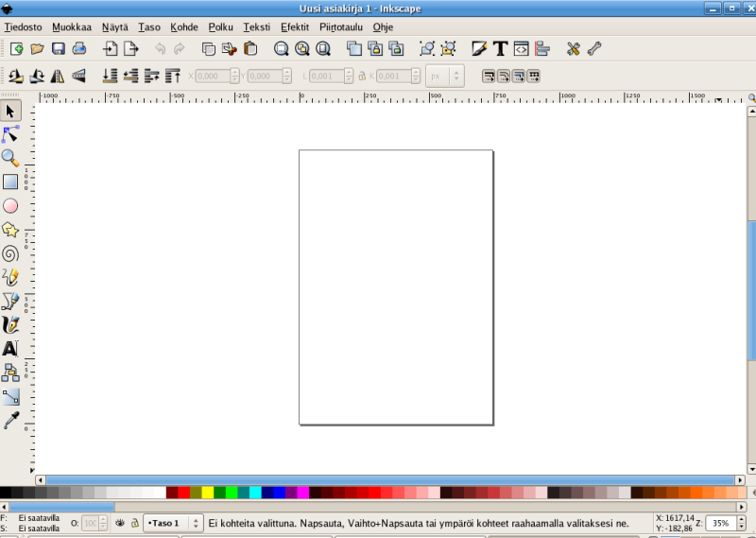Image resolution: width=756 pixels, height=538 pixels.
Task: Select the Star polygon tool
Action: coord(10,230)
